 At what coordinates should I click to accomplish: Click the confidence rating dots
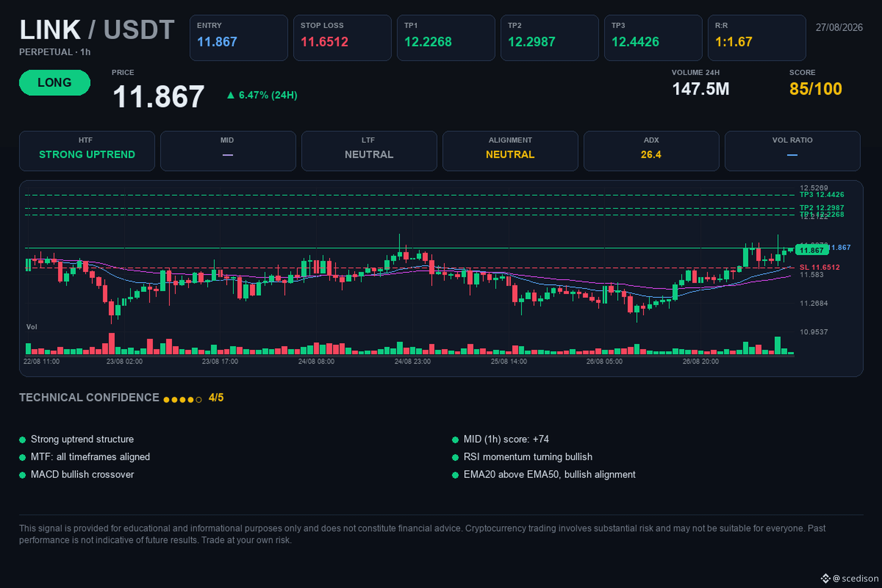(x=183, y=400)
